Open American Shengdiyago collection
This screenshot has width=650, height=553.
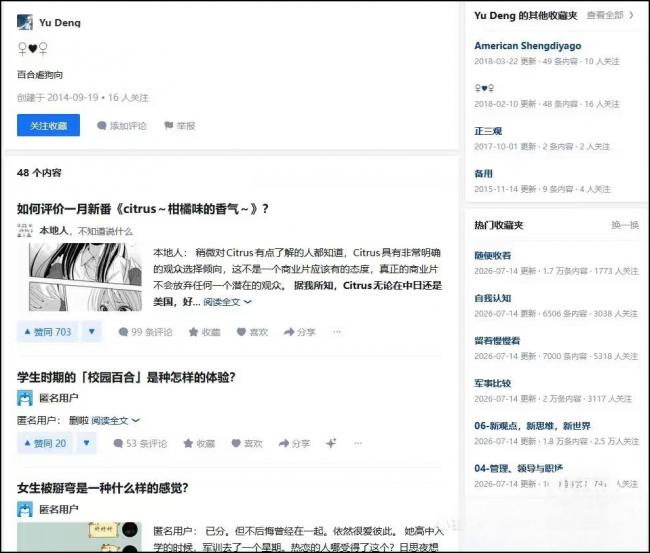point(528,46)
